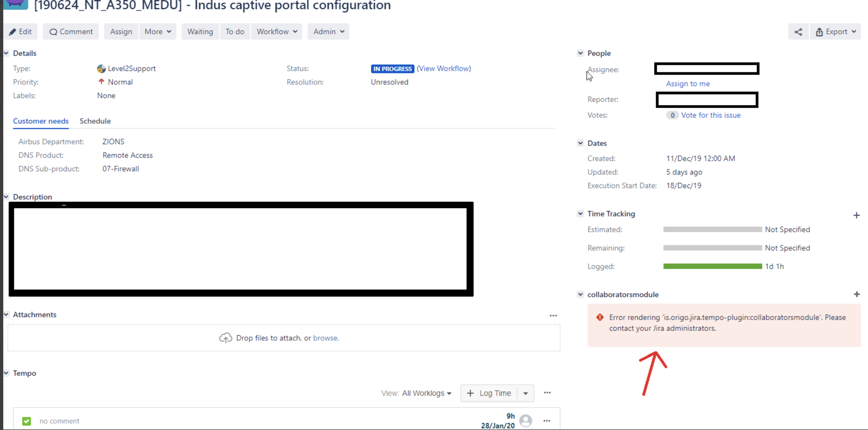
Task: Open the More dropdown menu
Action: (158, 32)
